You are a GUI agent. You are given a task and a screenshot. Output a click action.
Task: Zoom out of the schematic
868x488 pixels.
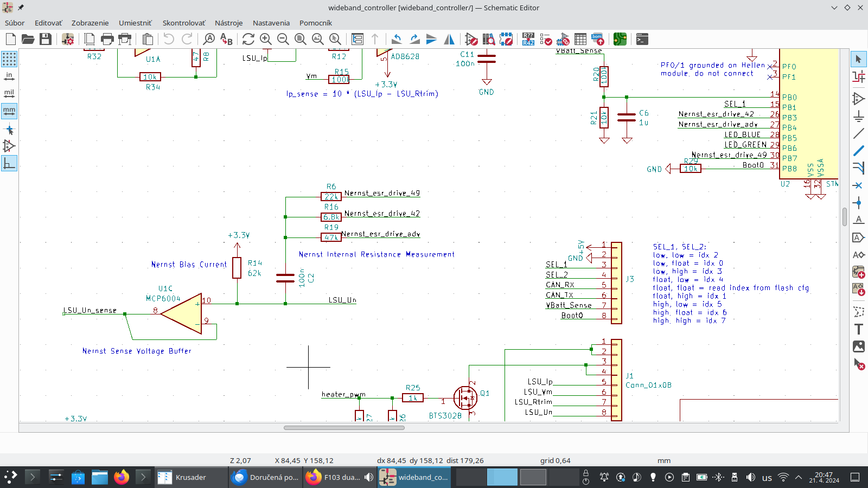(283, 39)
